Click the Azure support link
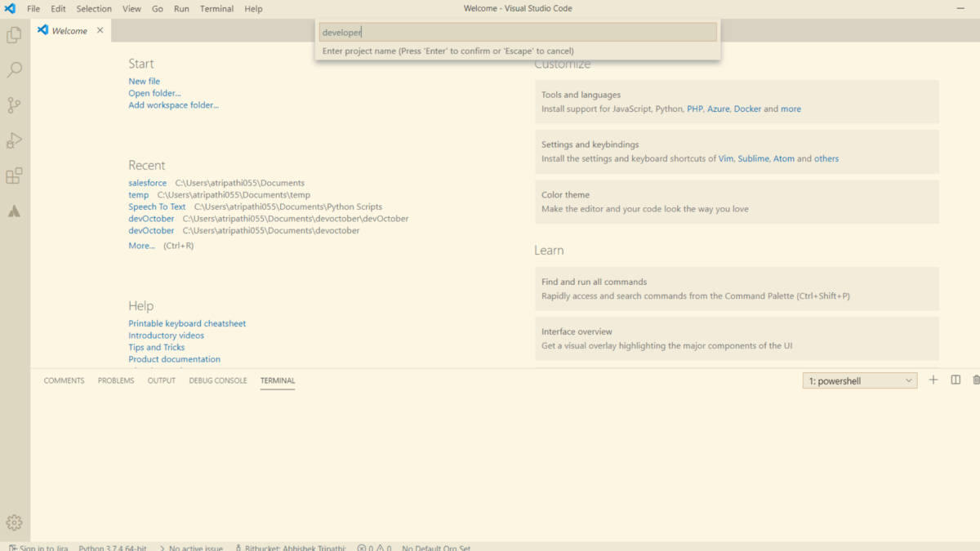Image resolution: width=980 pixels, height=551 pixels. click(x=719, y=109)
